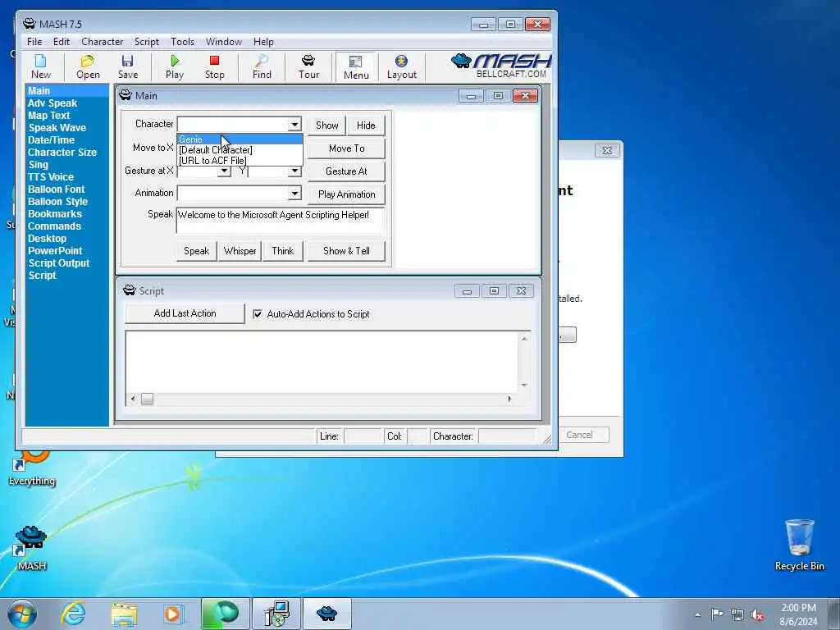Click the Speak button
The height and width of the screenshot is (630, 840).
tap(197, 251)
